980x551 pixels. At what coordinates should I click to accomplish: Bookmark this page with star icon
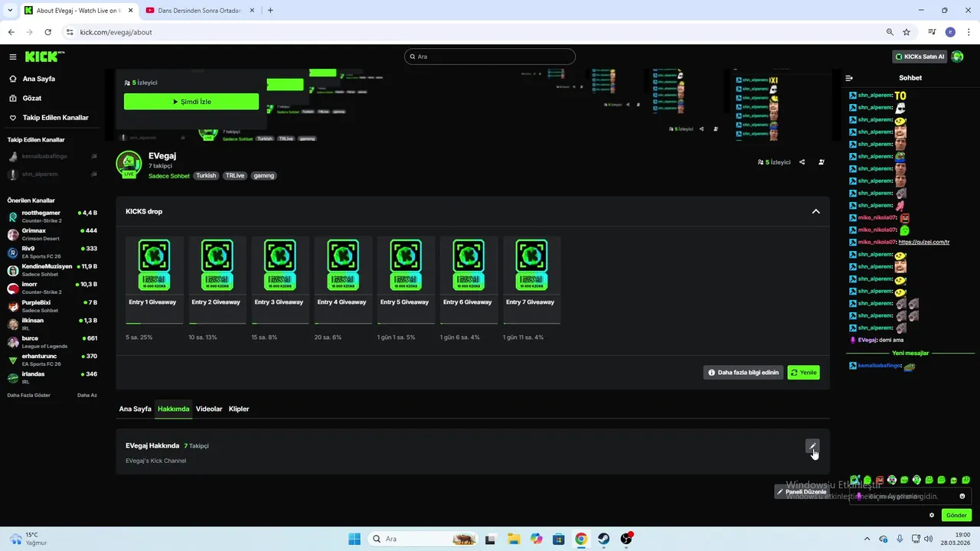tap(906, 32)
